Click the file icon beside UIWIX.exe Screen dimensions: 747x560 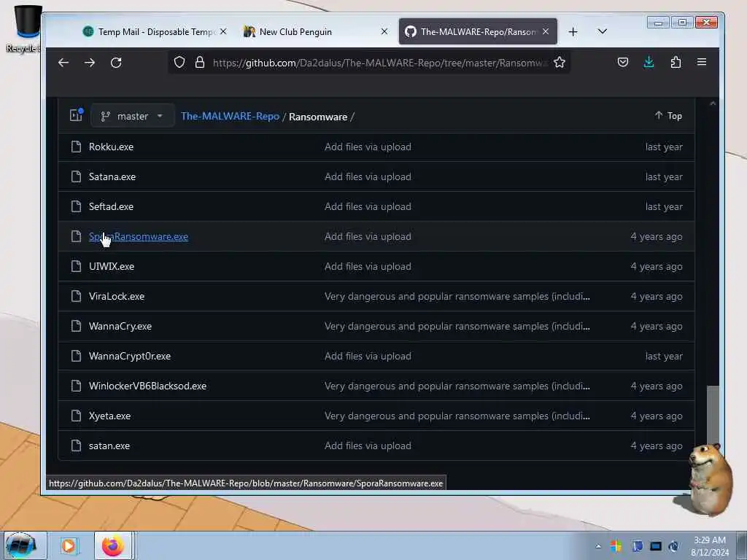pos(76,266)
